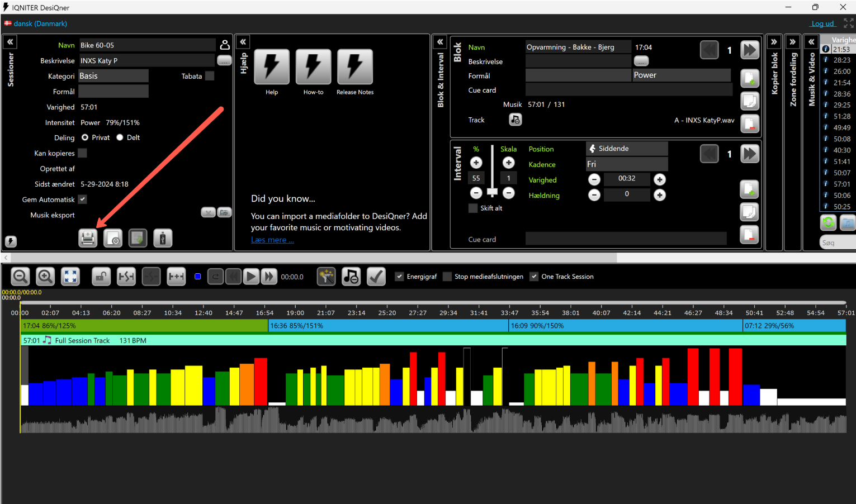Open the dansk (Danmark) language menu
Image resolution: width=856 pixels, height=504 pixels.
point(40,23)
